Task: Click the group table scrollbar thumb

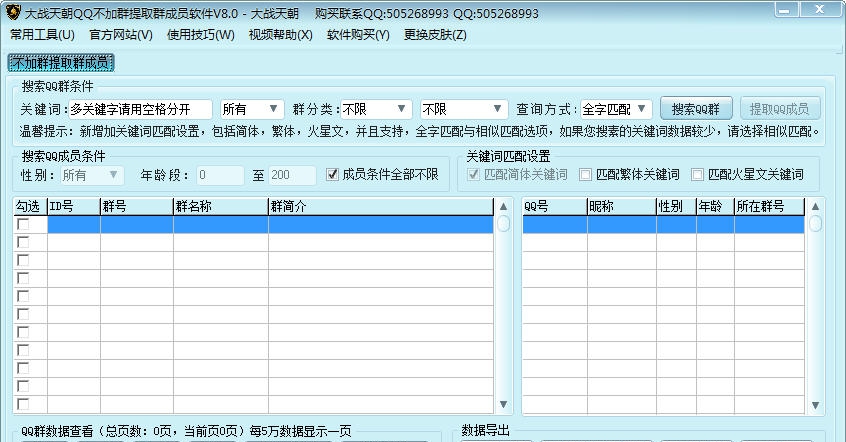Action: click(x=503, y=223)
